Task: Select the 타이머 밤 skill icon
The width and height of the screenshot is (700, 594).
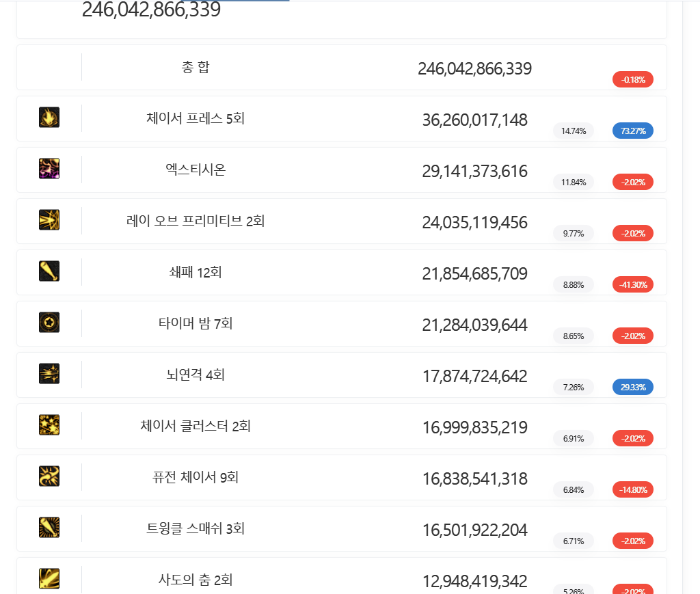Action: click(49, 322)
